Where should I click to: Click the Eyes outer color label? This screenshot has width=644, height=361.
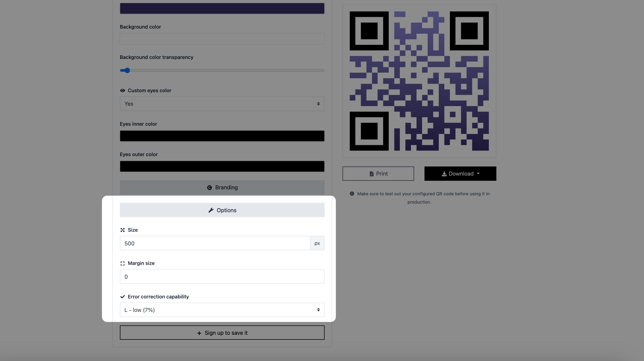tap(139, 155)
